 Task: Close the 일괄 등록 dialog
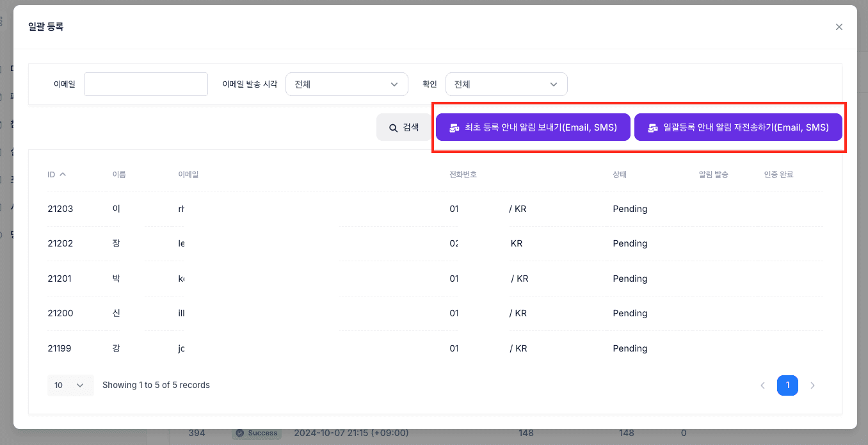[x=839, y=27]
